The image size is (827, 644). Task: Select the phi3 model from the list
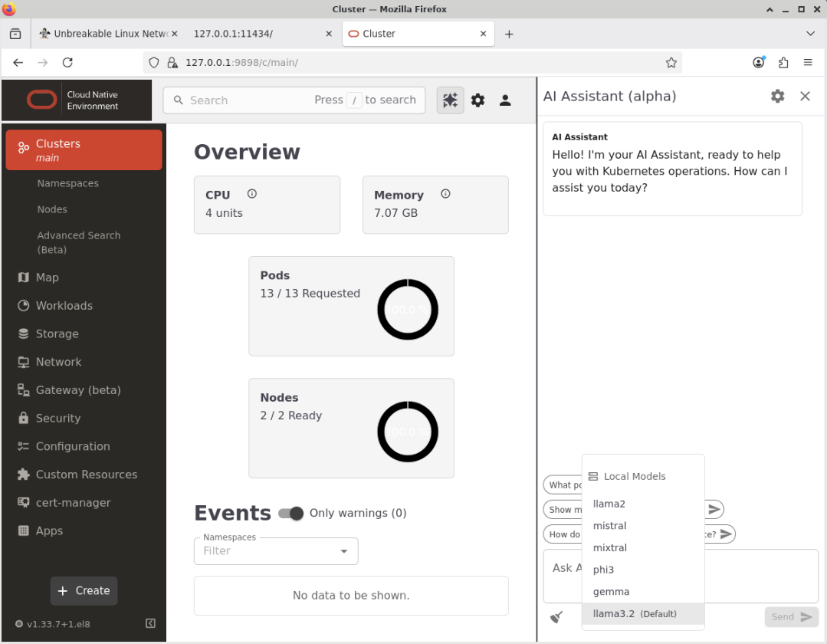click(603, 569)
